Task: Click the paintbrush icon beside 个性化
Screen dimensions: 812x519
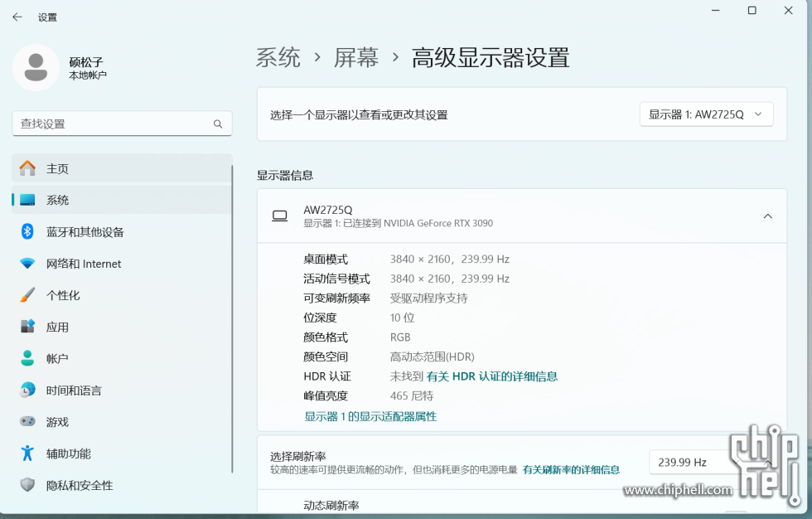Action: [x=27, y=294]
